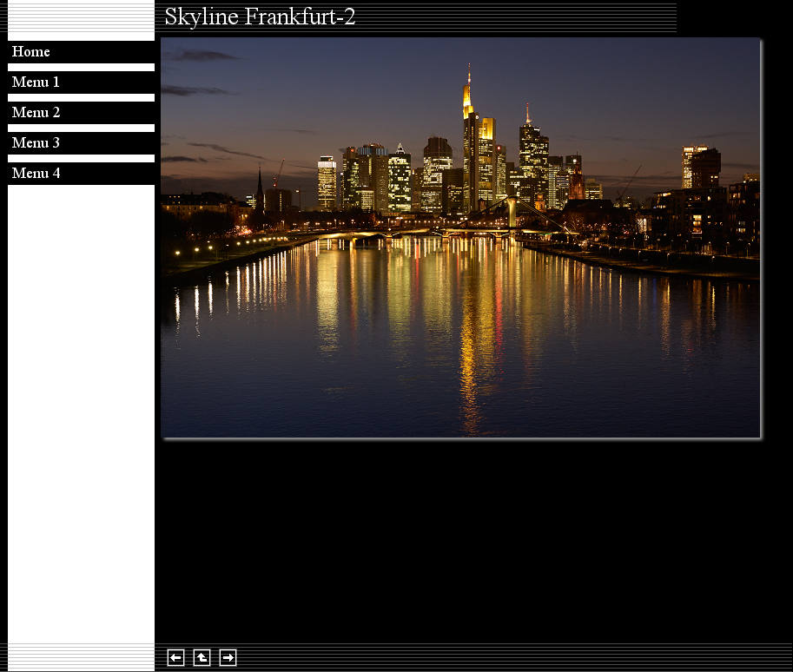Screen dimensions: 793x672
Task: Open the Home menu item
Action: (x=31, y=52)
